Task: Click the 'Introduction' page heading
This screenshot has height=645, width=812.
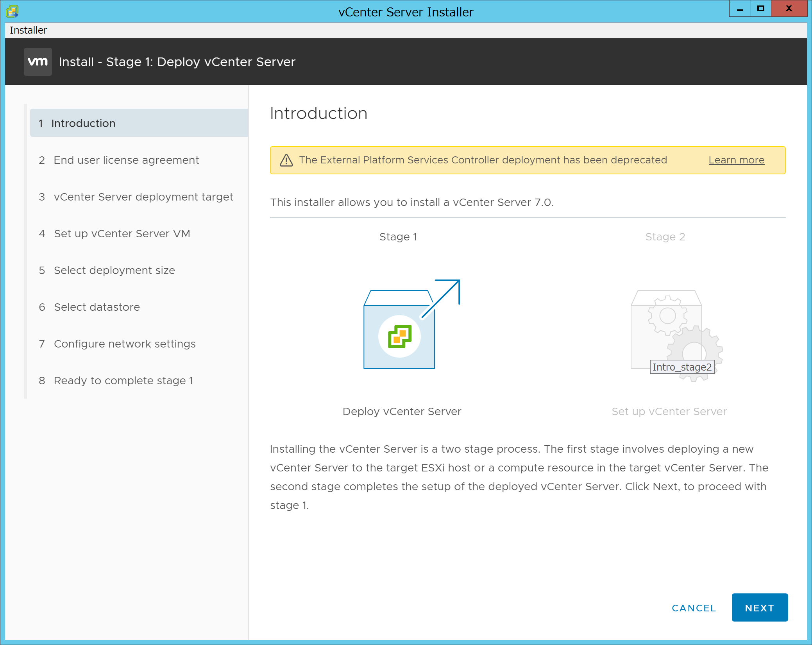Action: (318, 113)
